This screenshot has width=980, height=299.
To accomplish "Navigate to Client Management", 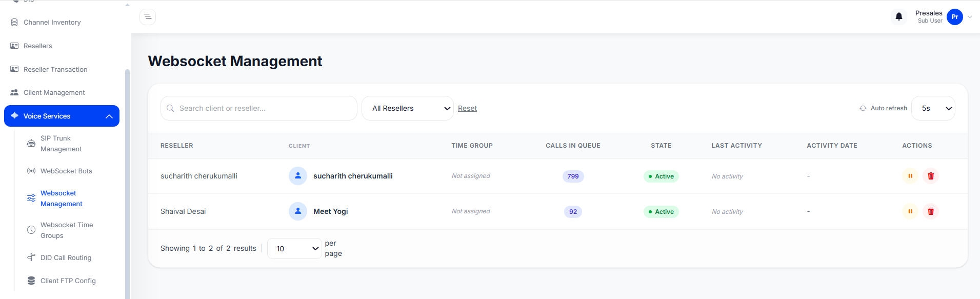I will coord(54,92).
